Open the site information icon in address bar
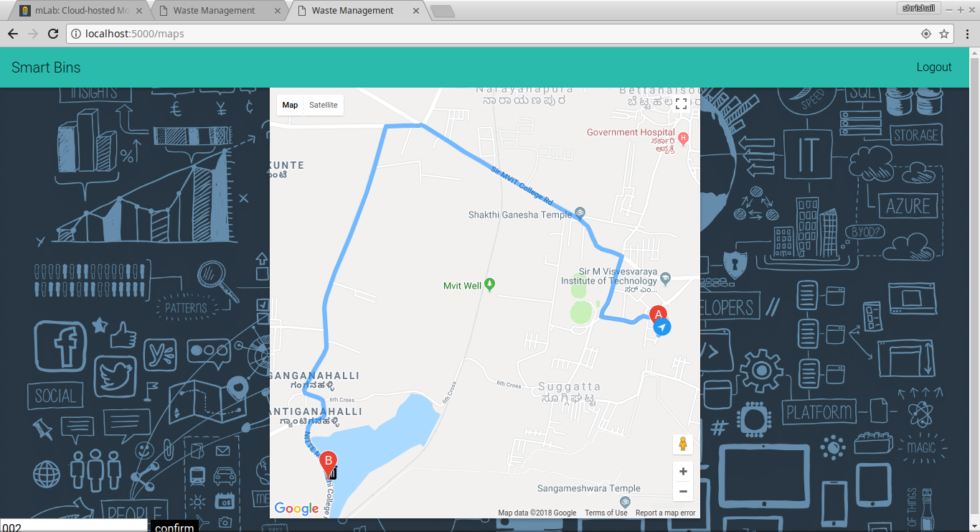The image size is (980, 532). [x=76, y=34]
